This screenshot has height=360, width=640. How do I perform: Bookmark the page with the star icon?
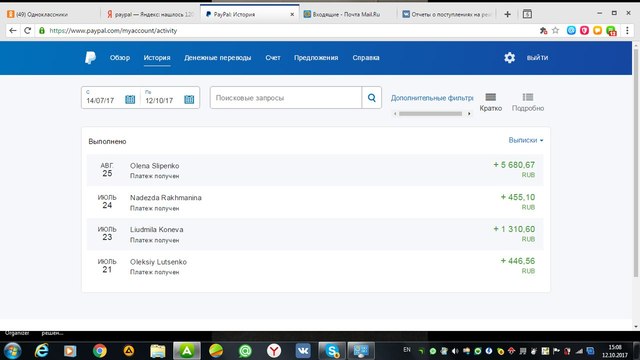pyautogui.click(x=555, y=31)
